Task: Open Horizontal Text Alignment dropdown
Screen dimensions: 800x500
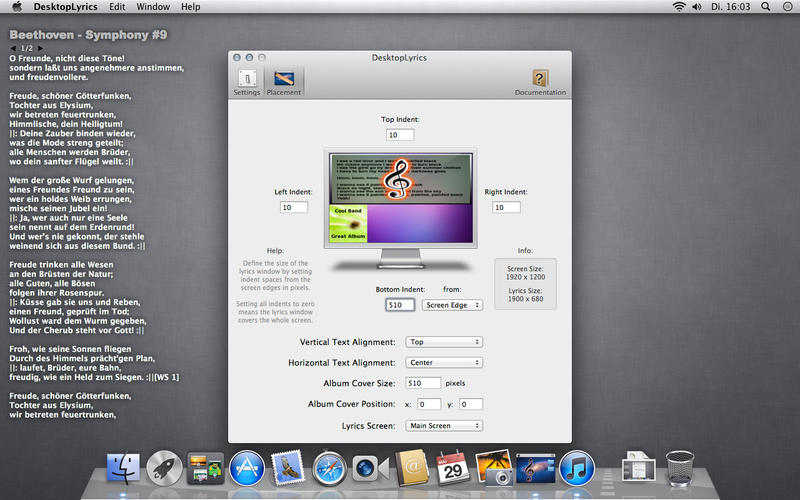Action: point(444,362)
